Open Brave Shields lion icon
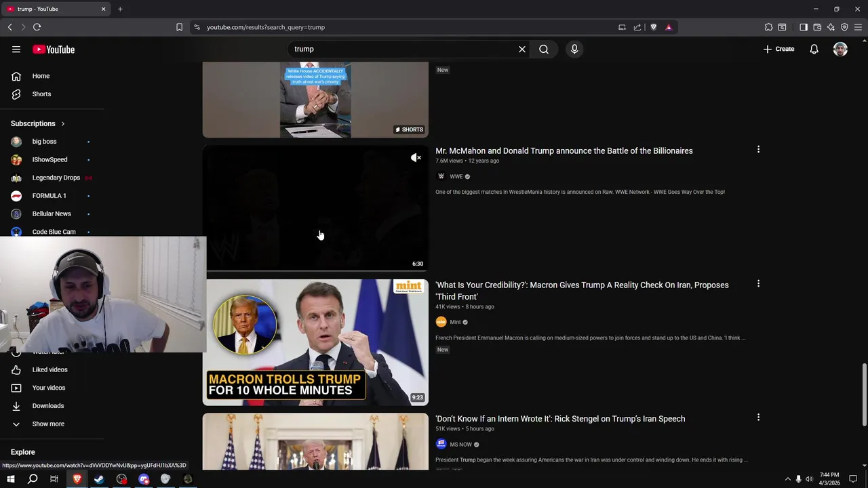Viewport: 868px width, 488px height. (x=654, y=27)
